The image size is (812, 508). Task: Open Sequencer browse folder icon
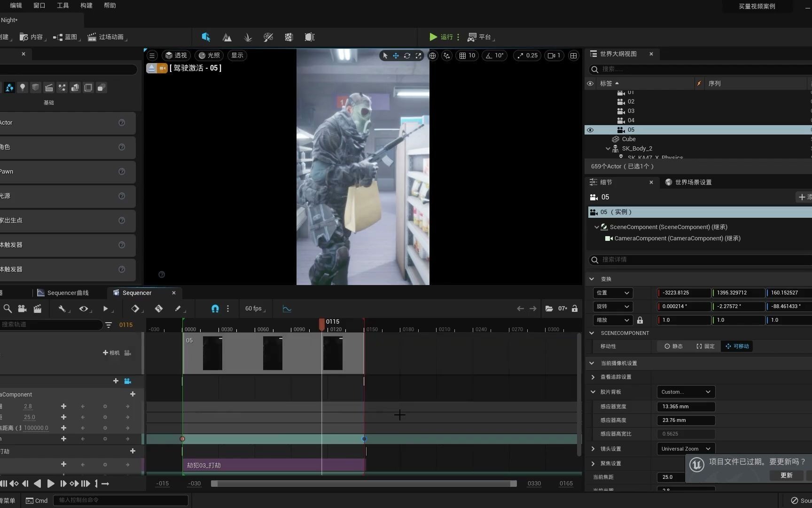(549, 309)
